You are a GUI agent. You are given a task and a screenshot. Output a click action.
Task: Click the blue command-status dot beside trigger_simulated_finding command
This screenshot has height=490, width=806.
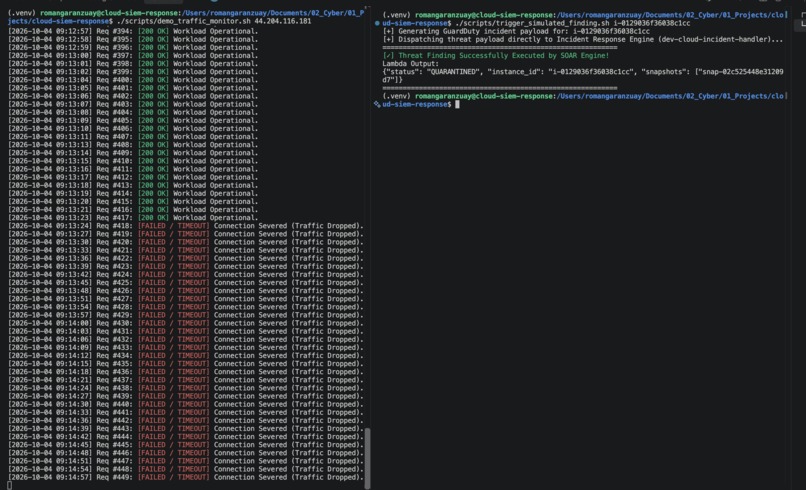(x=377, y=23)
